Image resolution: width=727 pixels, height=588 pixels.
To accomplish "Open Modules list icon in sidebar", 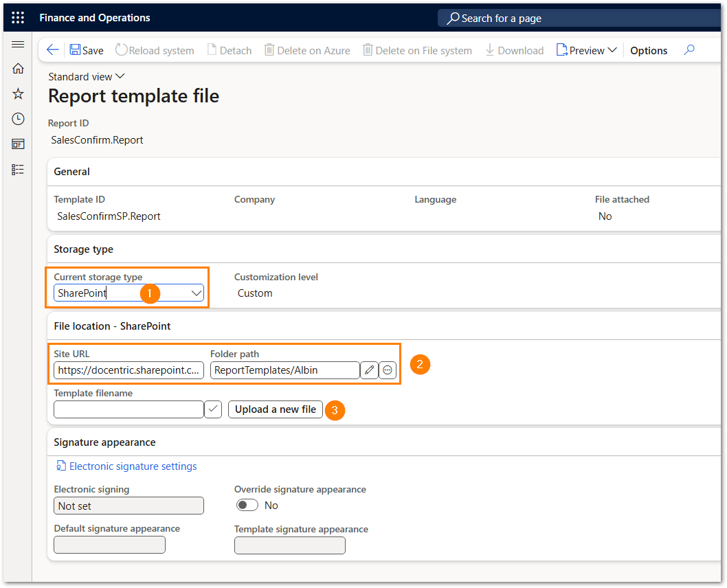I will pyautogui.click(x=18, y=169).
